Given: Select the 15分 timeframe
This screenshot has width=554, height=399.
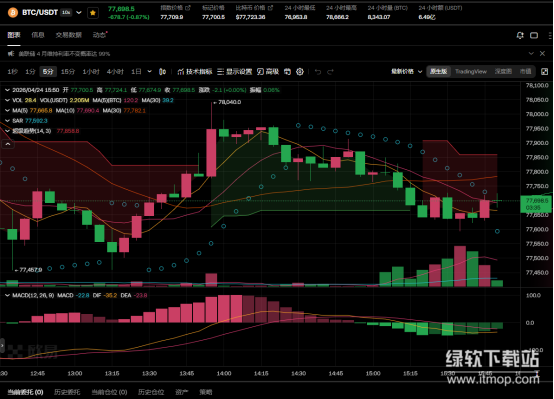Looking at the screenshot, I should [68, 72].
